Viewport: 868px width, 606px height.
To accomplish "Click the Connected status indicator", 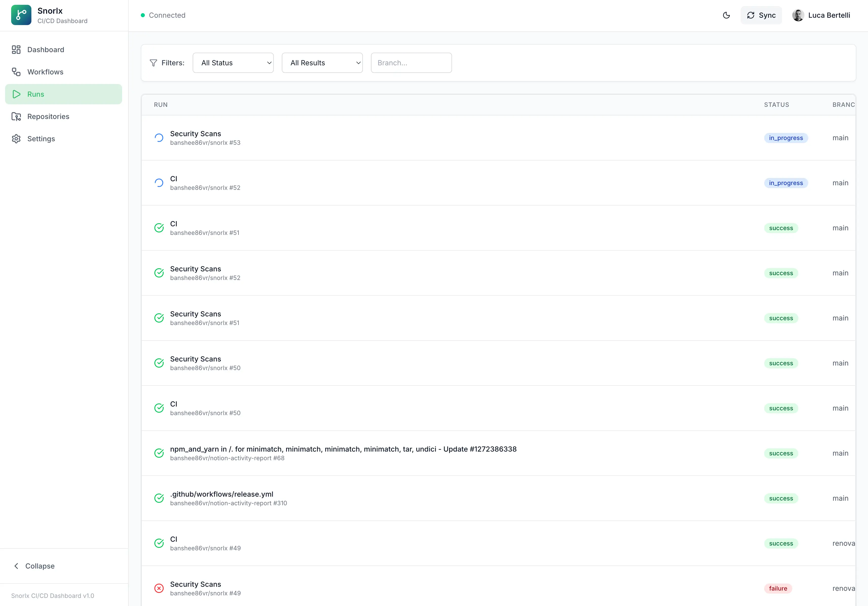I will (163, 15).
